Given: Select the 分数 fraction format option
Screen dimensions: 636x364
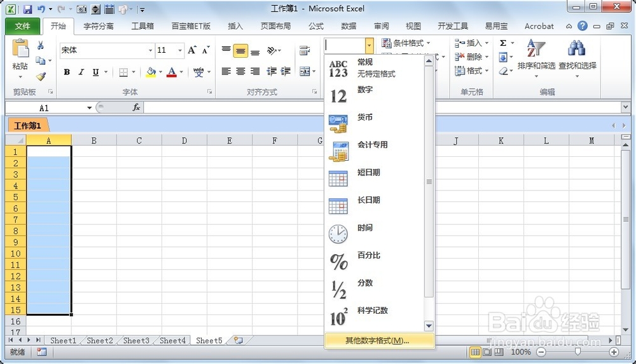Looking at the screenshot, I should coord(375,288).
